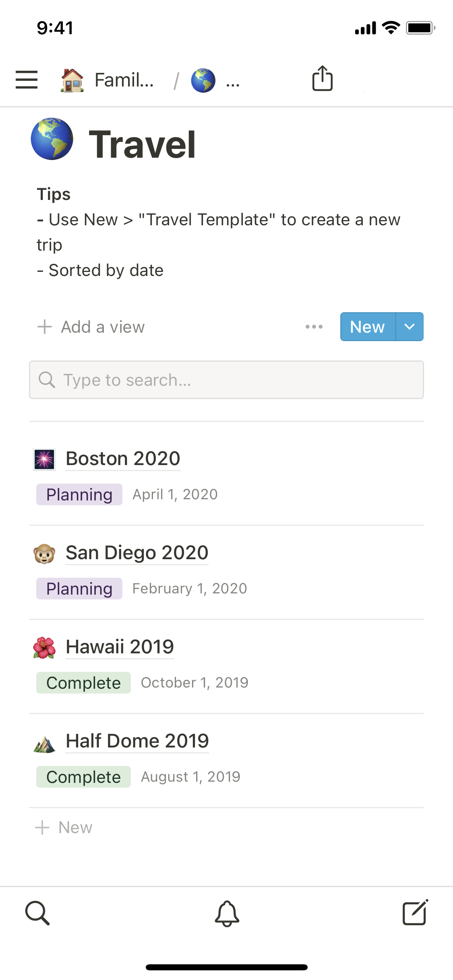Tap the globe breadcrumb item
This screenshot has width=453, height=980.
click(203, 80)
